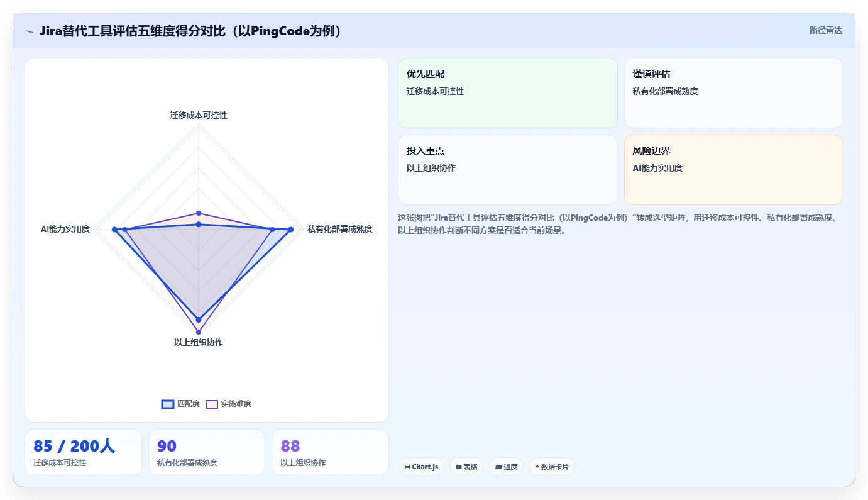Click the Chart.js tag icon
The height and width of the screenshot is (500, 868).
coord(407,467)
